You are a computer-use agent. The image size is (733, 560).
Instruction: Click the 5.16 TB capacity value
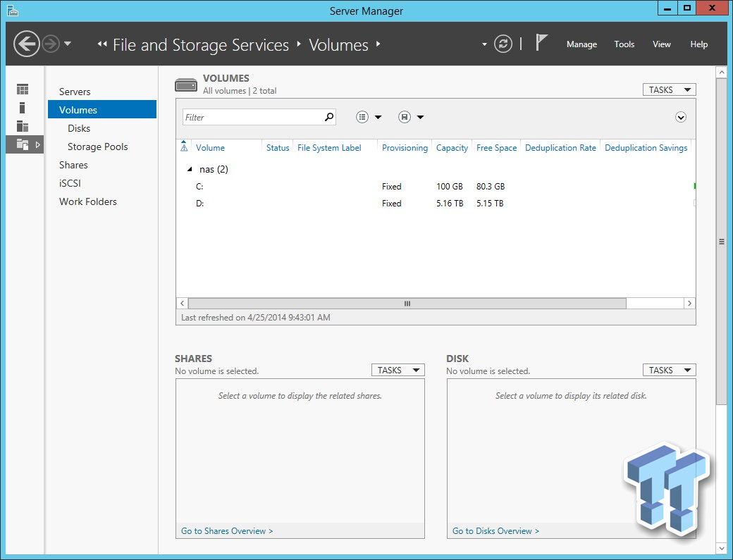pos(450,203)
